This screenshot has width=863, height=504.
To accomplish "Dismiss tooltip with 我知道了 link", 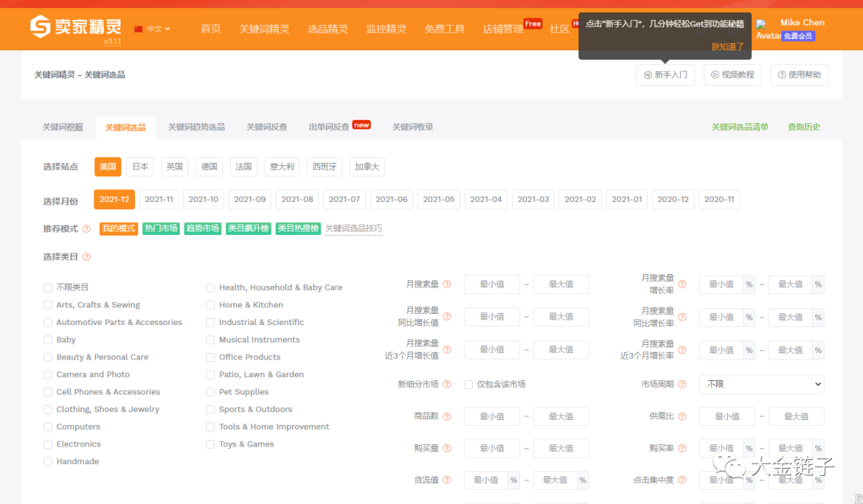I will pos(727,46).
